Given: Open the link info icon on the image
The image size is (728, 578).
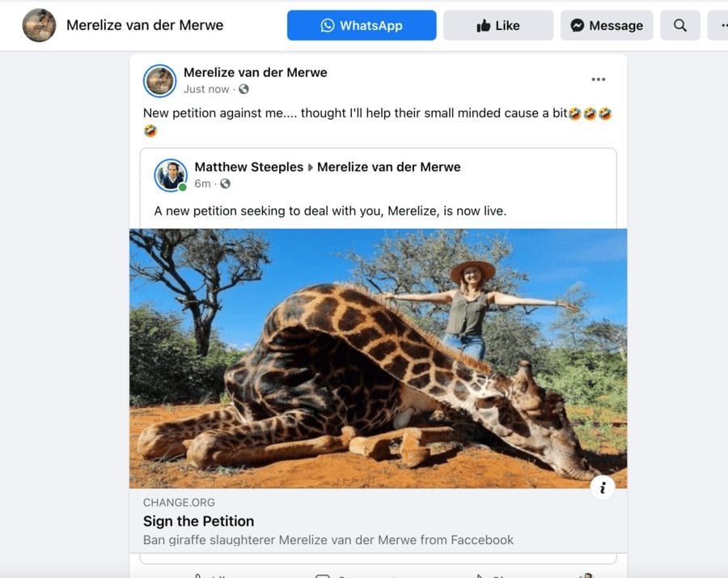Looking at the screenshot, I should click(x=603, y=487).
